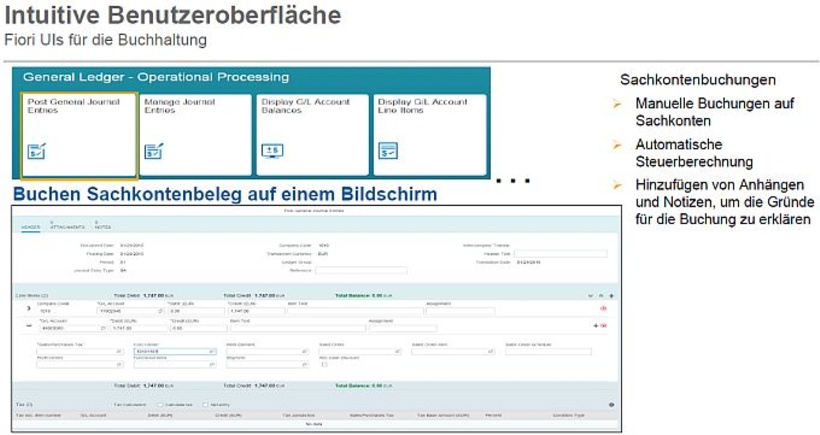Click the plus icon in Line Items header

point(611,296)
